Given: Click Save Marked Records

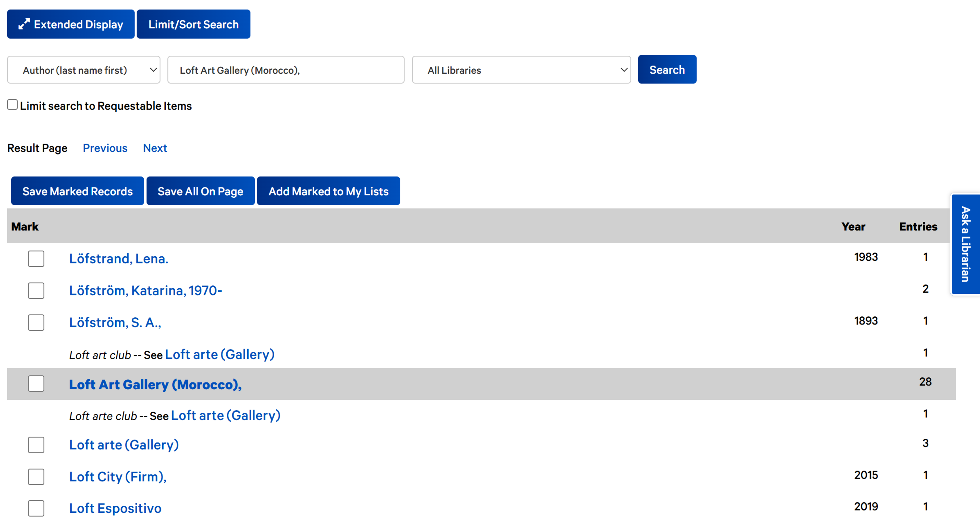Looking at the screenshot, I should pos(78,191).
